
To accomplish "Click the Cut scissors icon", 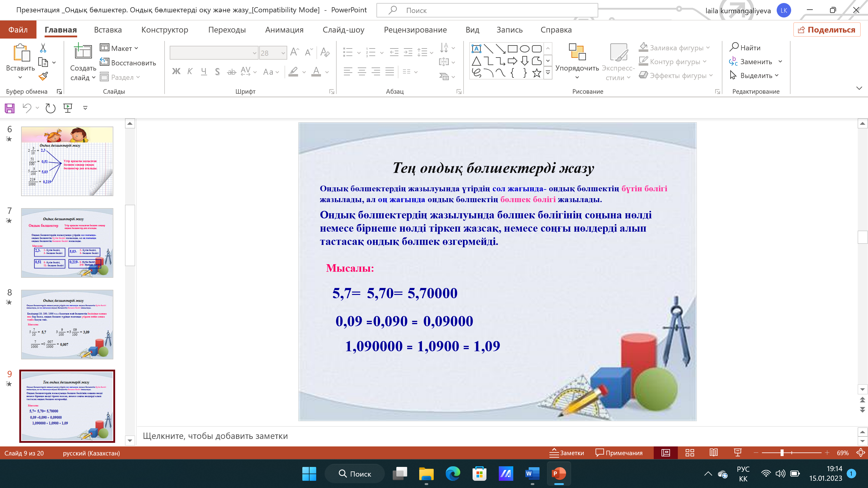I will pyautogui.click(x=43, y=48).
